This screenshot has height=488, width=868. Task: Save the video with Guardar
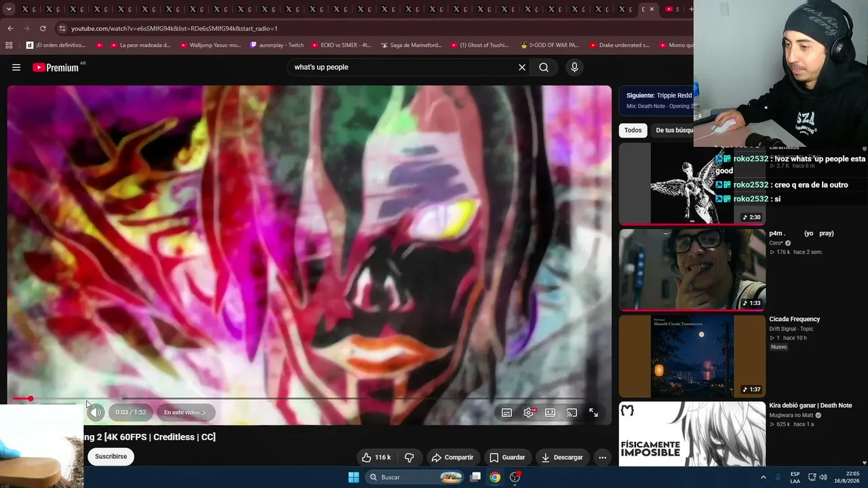point(507,457)
